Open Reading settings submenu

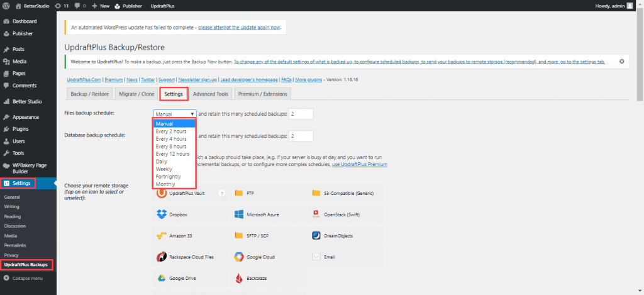[13, 216]
